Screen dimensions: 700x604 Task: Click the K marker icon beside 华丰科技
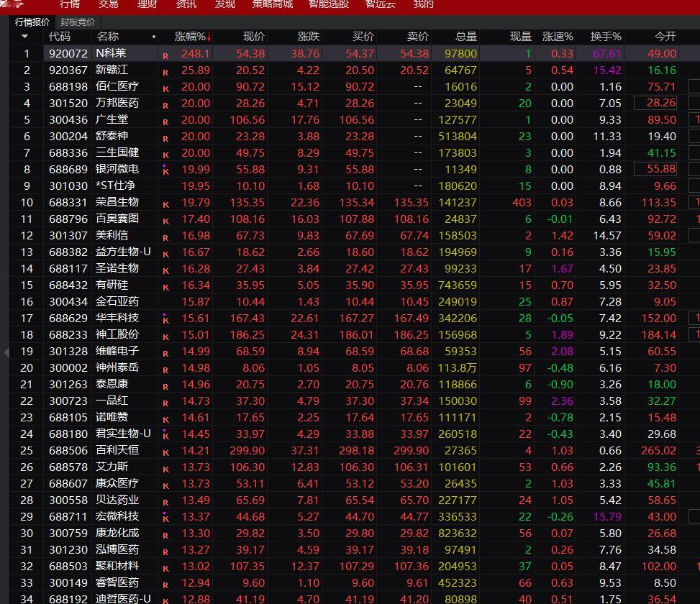[165, 319]
